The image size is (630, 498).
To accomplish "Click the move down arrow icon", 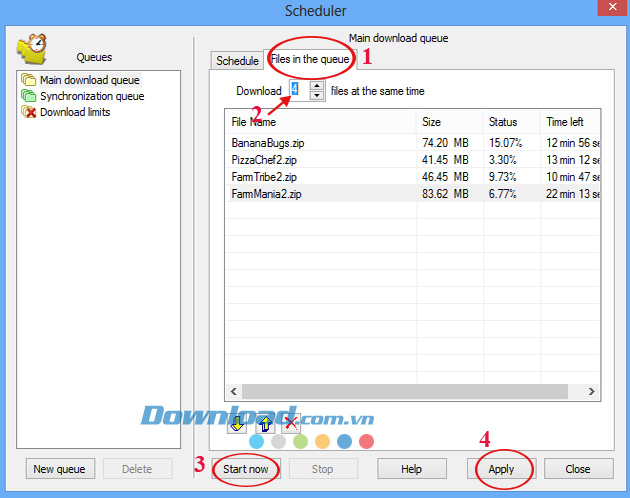I will point(237,424).
